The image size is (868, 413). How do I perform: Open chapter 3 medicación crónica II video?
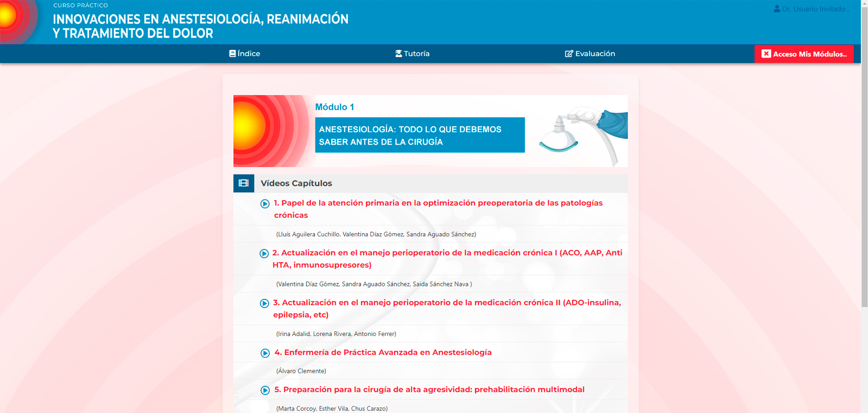pyautogui.click(x=447, y=309)
